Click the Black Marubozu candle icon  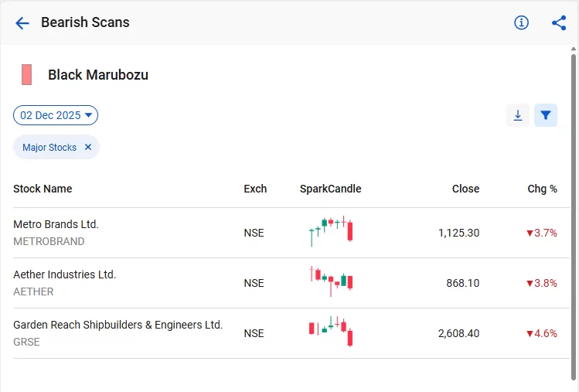pyautogui.click(x=26, y=75)
